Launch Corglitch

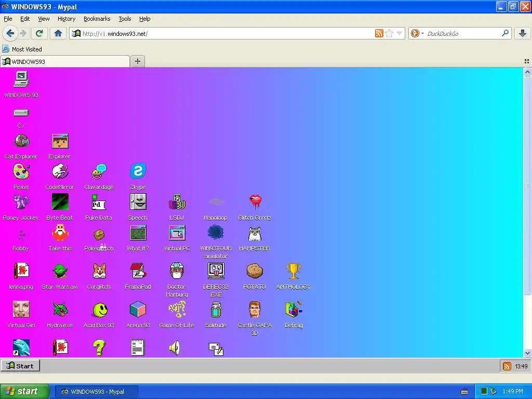pos(99,276)
